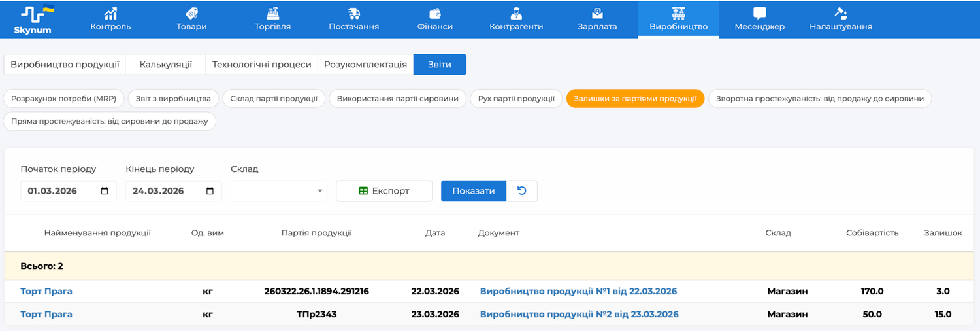This screenshot has width=980, height=331.
Task: Switch to the Технологічні процеси tab
Action: coord(261,65)
